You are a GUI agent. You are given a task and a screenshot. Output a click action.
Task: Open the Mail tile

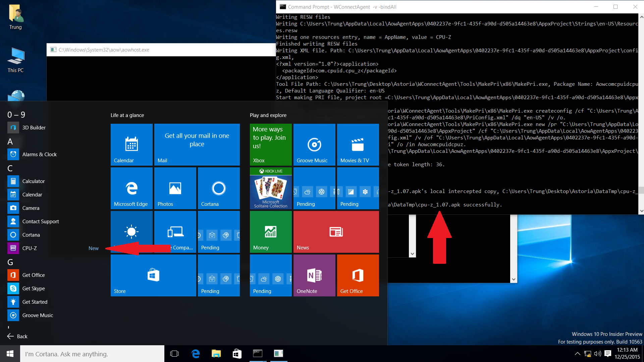pyautogui.click(x=197, y=144)
